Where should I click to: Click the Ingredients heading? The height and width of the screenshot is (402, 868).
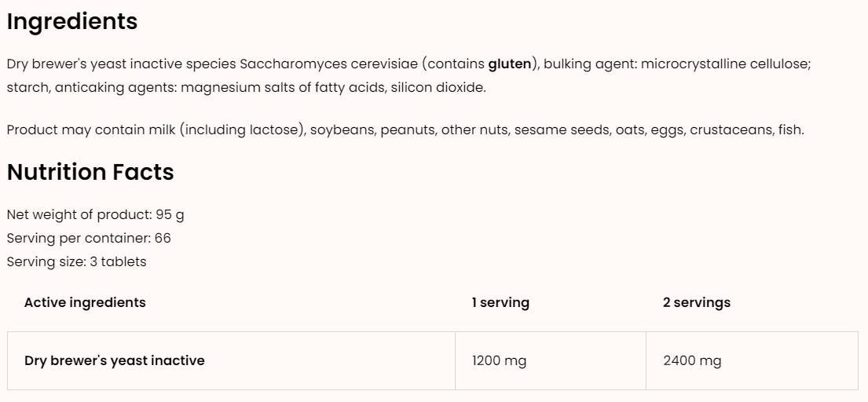(x=72, y=22)
